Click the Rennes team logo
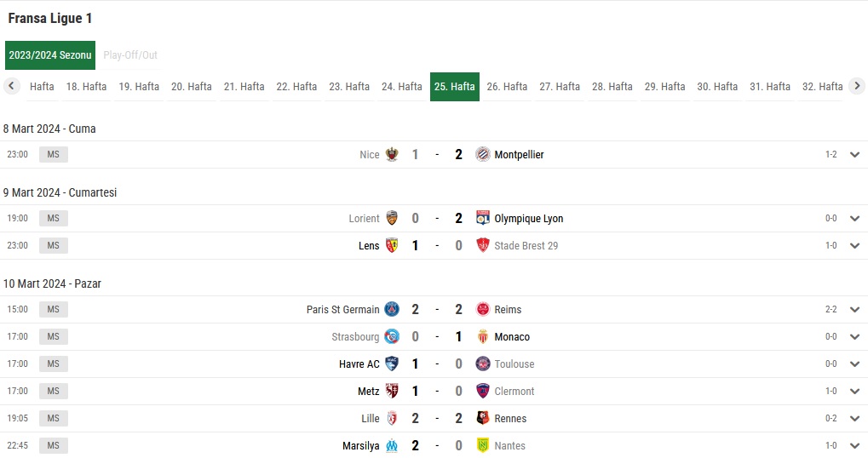This screenshot has height=458, width=868. (483, 418)
